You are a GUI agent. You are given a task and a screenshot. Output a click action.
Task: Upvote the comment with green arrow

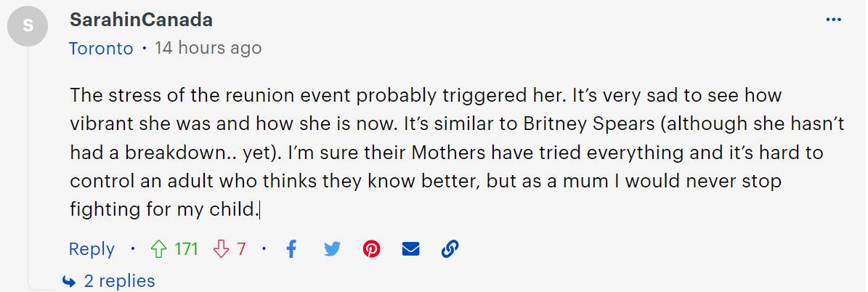tap(159, 249)
